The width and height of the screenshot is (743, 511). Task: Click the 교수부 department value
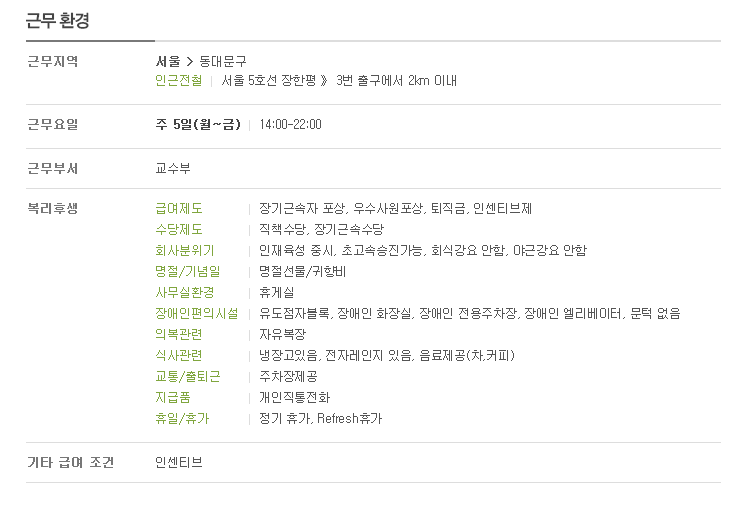pos(173,169)
